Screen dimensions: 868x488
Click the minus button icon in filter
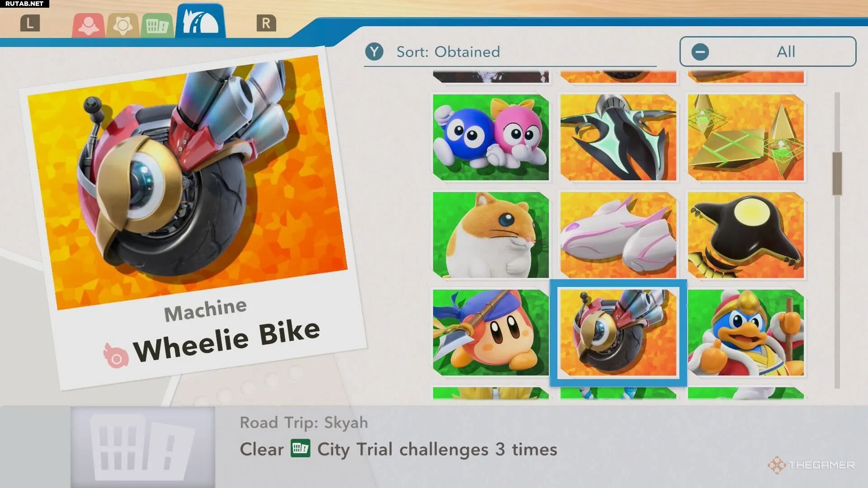point(700,52)
